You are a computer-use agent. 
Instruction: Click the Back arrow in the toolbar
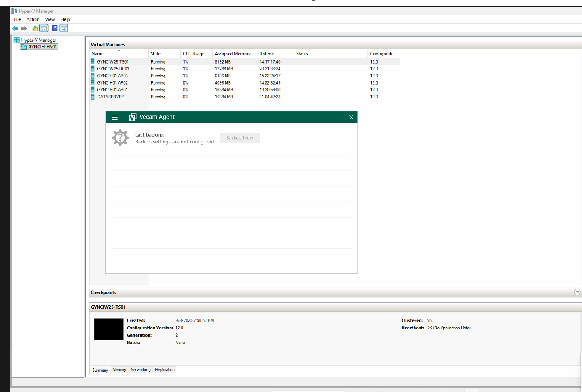click(15, 28)
